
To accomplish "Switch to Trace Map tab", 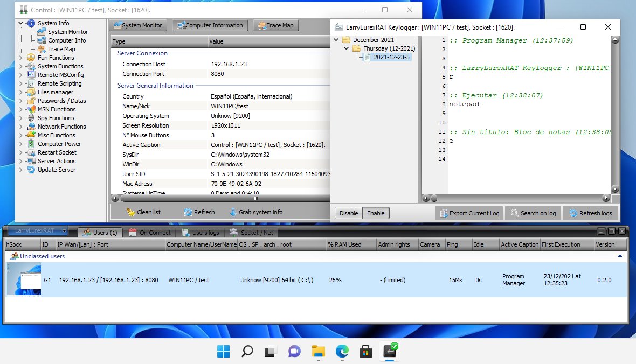I will click(x=276, y=25).
